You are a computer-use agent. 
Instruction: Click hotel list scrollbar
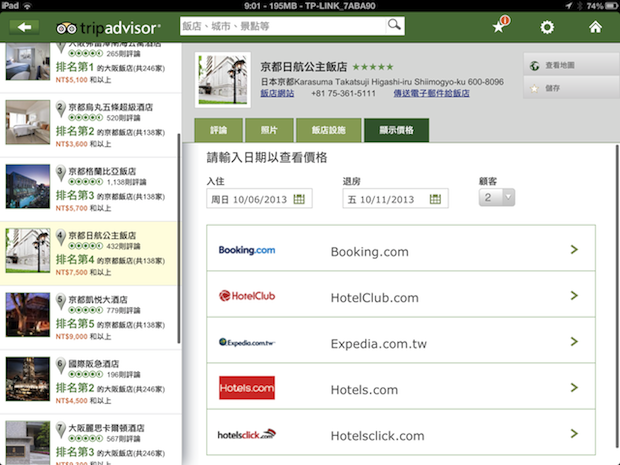pyautogui.click(x=179, y=238)
